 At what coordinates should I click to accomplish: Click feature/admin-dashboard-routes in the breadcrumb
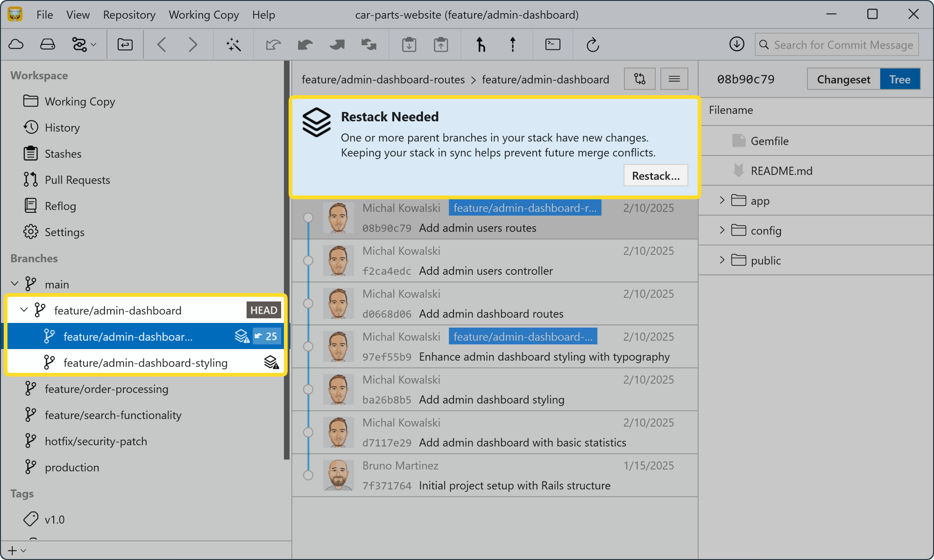pyautogui.click(x=383, y=79)
